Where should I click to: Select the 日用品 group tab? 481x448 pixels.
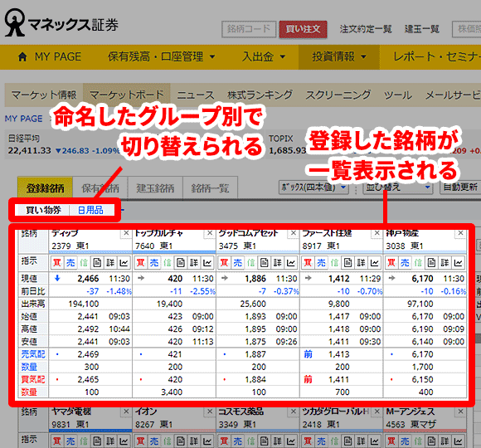pyautogui.click(x=90, y=210)
